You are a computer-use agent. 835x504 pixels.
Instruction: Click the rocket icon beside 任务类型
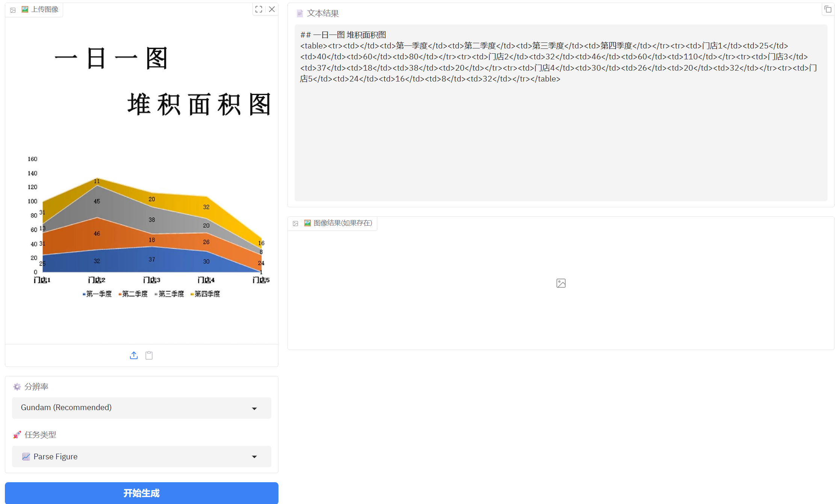click(17, 435)
